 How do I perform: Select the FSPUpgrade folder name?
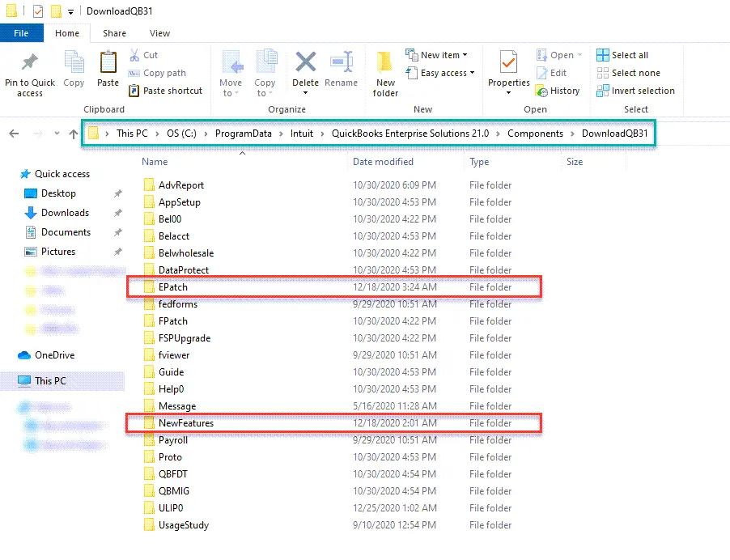[185, 338]
